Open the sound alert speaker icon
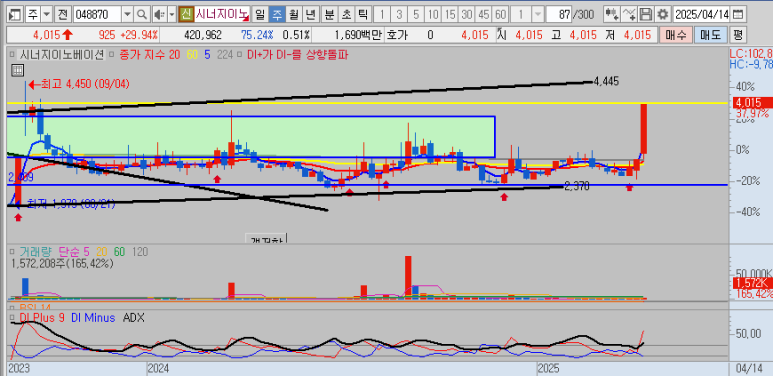Image resolution: width=773 pixels, height=376 pixels. 159,14
